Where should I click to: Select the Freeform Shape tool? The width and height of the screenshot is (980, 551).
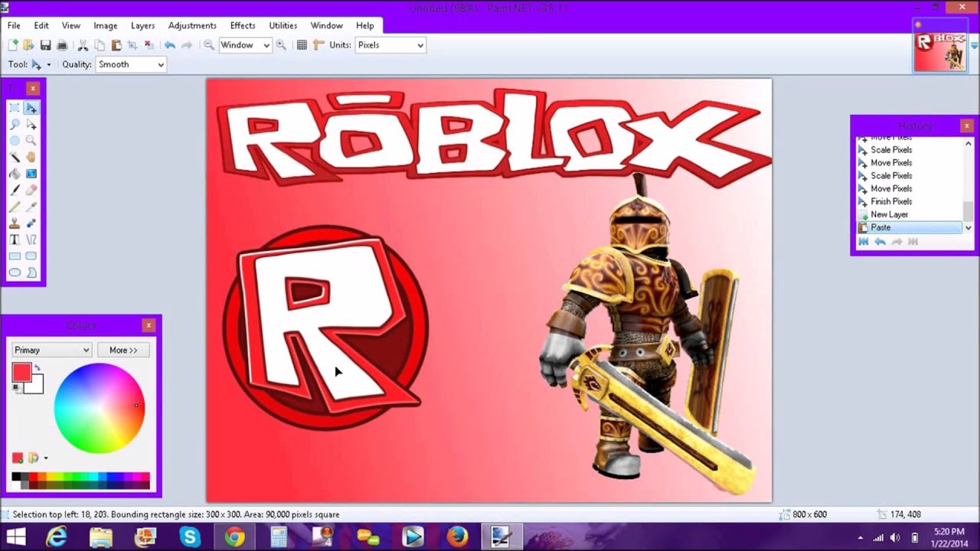click(31, 272)
